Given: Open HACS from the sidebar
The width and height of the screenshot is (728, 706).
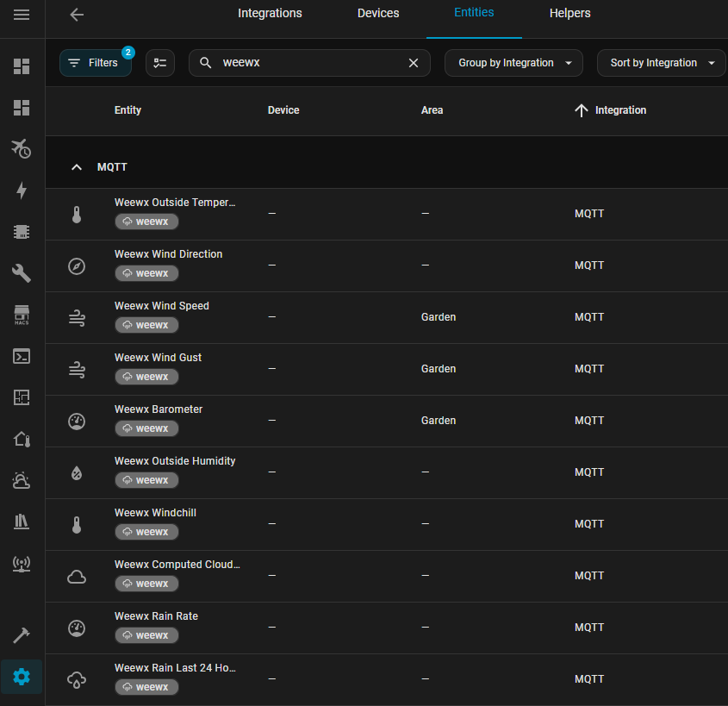Looking at the screenshot, I should pos(22,315).
